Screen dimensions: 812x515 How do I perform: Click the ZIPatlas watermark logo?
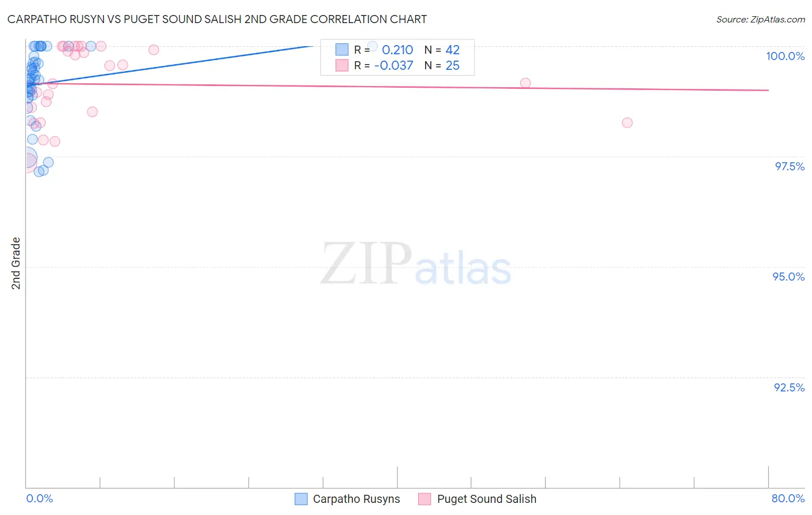[415, 264]
